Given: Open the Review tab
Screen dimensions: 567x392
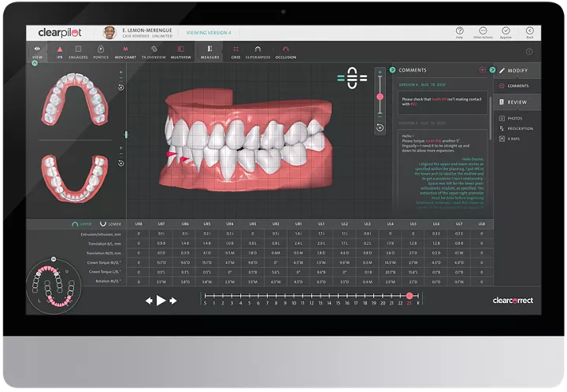Looking at the screenshot, I should 516,102.
